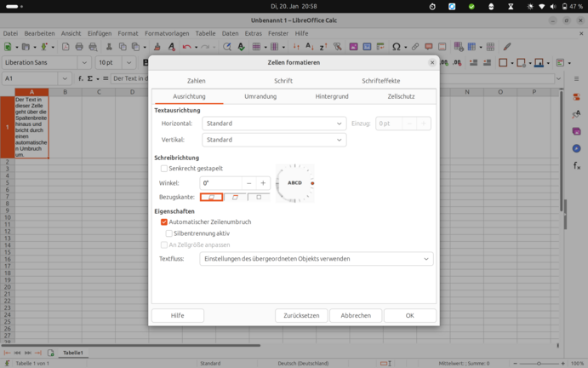Tick the Silbentrennung aktiv checkbox
Image resolution: width=588 pixels, height=368 pixels.
[x=169, y=233]
